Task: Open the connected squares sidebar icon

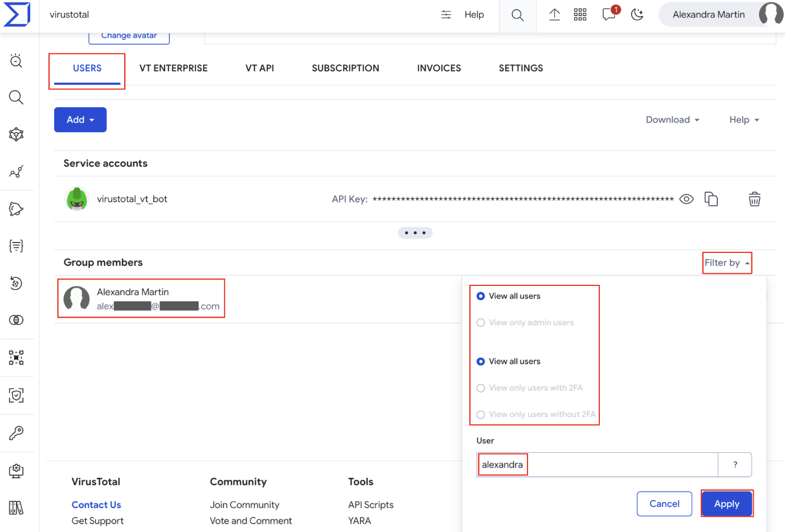Action: pos(17,358)
